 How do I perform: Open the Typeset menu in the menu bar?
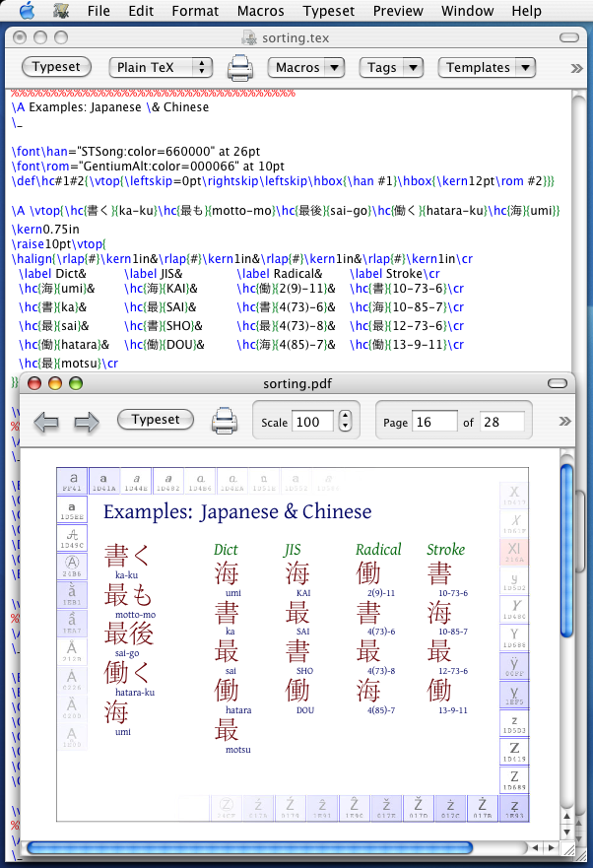pyautogui.click(x=328, y=11)
